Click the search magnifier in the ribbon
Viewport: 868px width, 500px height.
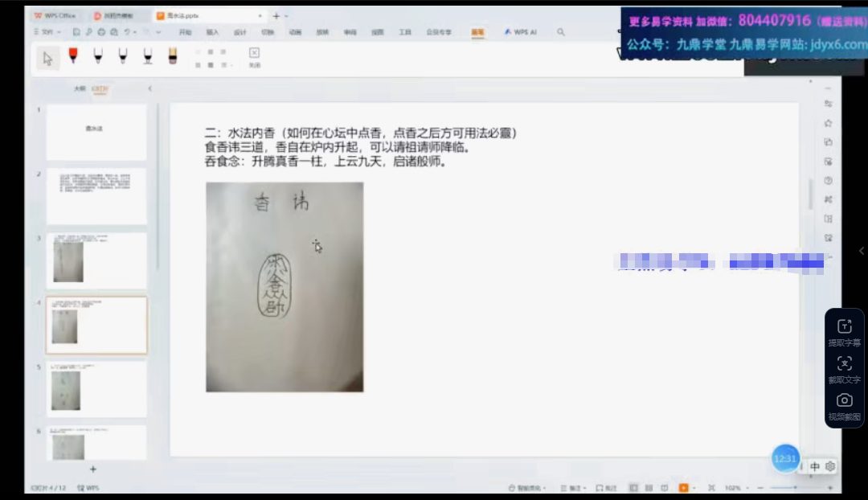pos(560,32)
